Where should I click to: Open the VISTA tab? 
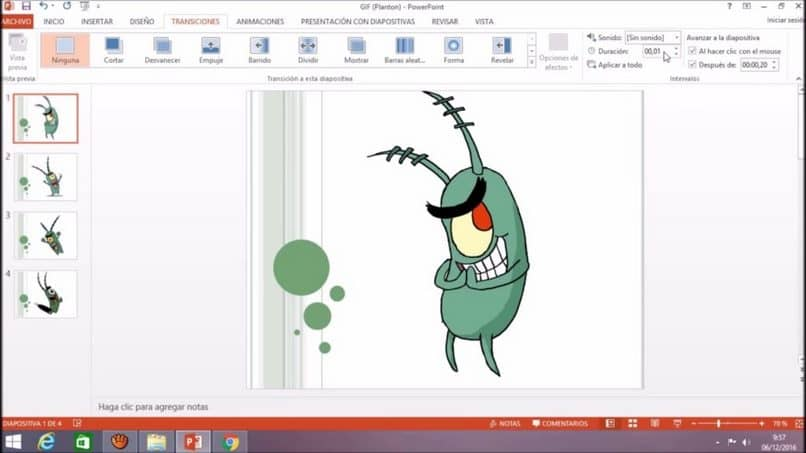pyautogui.click(x=484, y=21)
